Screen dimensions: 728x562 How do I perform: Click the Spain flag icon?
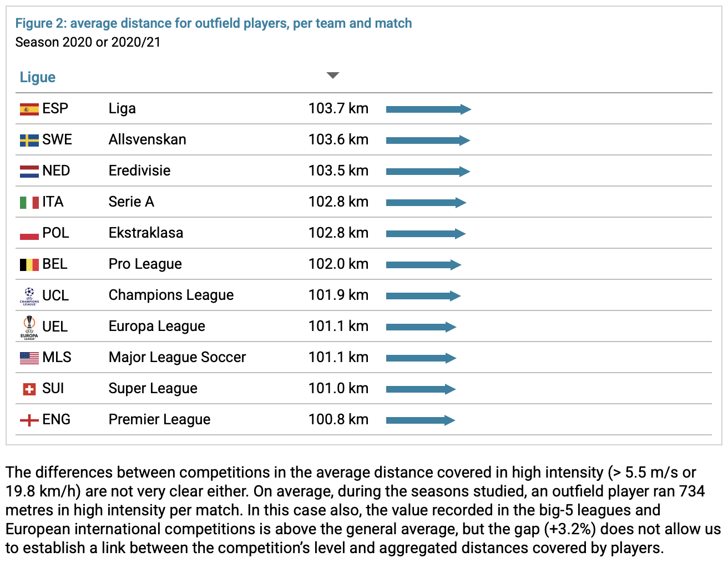29,109
